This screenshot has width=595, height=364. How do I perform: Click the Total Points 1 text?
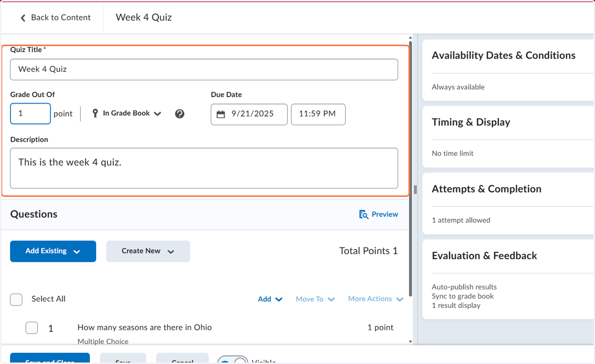tap(368, 251)
